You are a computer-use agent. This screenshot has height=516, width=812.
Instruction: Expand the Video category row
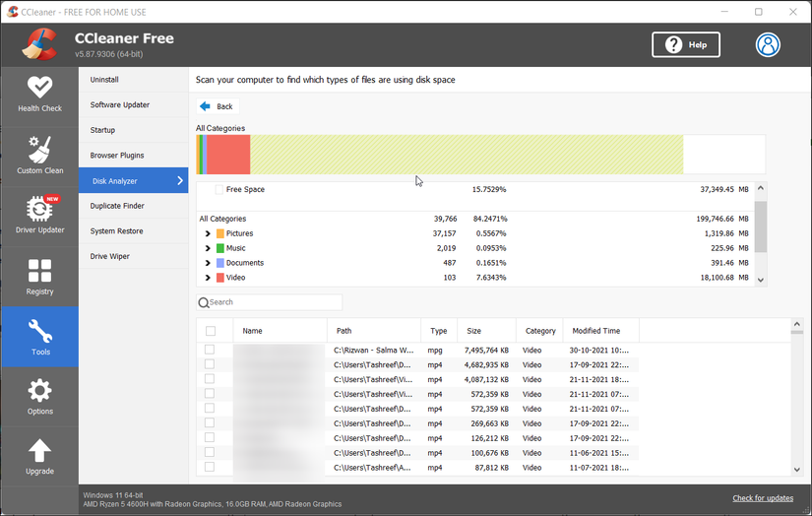[x=208, y=278]
